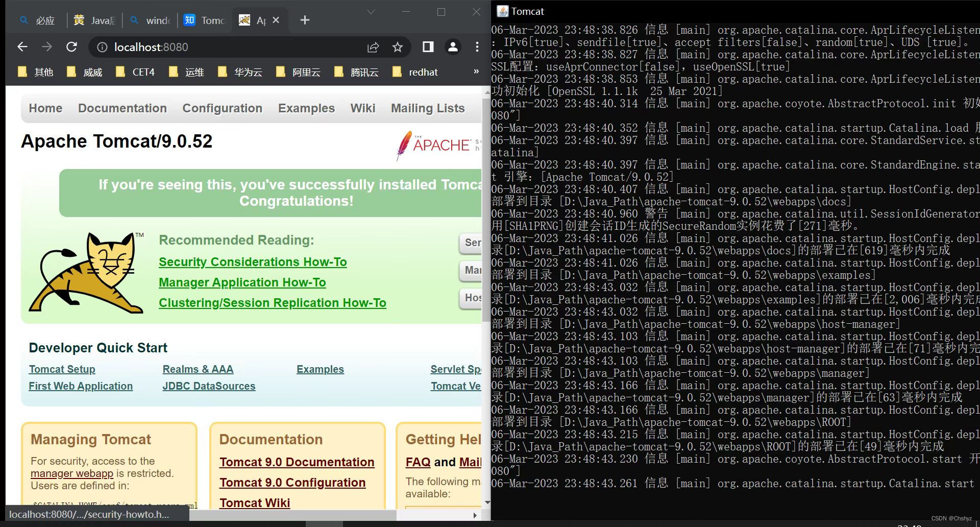
Task: Open the 腾讯云 bookmark folder
Action: [356, 72]
